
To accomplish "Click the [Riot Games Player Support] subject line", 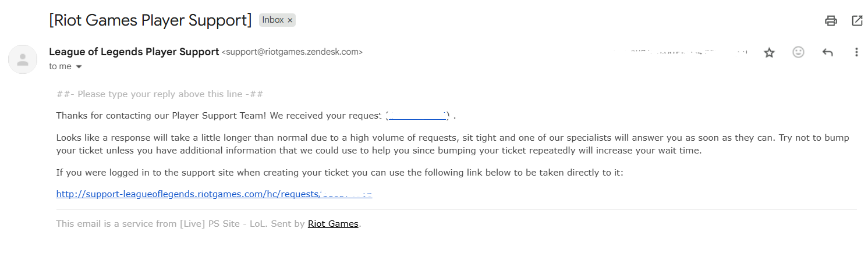I will click(150, 20).
